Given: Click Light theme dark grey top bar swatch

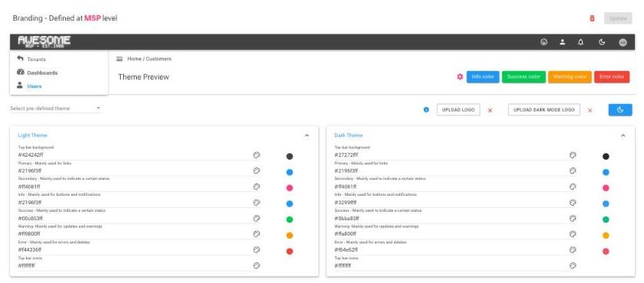Looking at the screenshot, I should click(x=290, y=156).
